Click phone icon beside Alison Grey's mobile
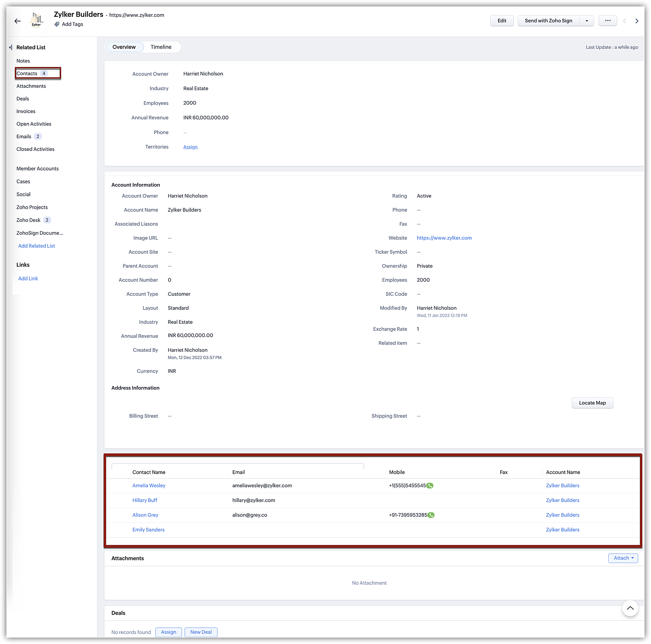This screenshot has width=651, height=644. click(x=431, y=515)
